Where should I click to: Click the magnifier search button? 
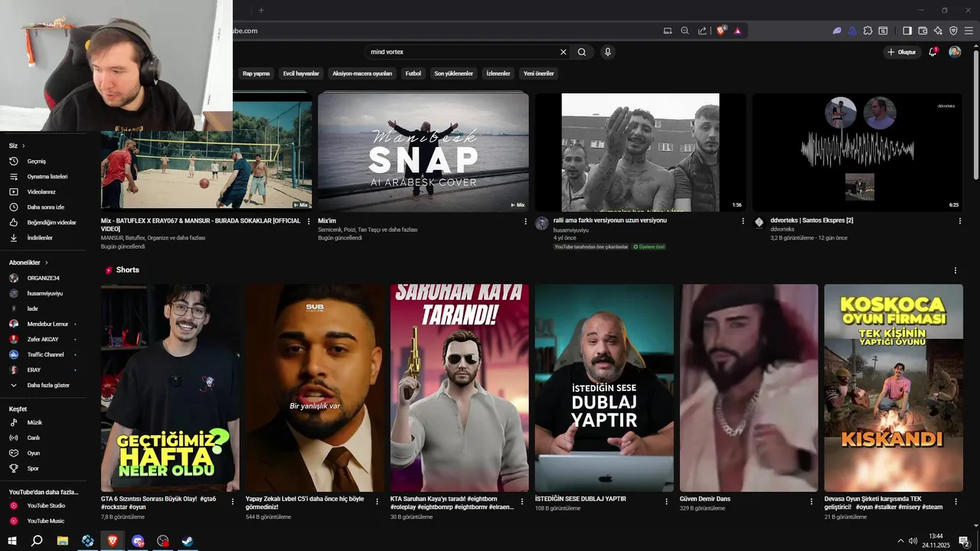582,52
